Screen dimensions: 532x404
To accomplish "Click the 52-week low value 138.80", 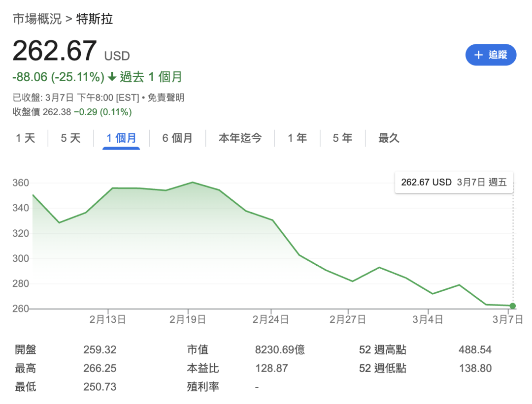I will [475, 368].
